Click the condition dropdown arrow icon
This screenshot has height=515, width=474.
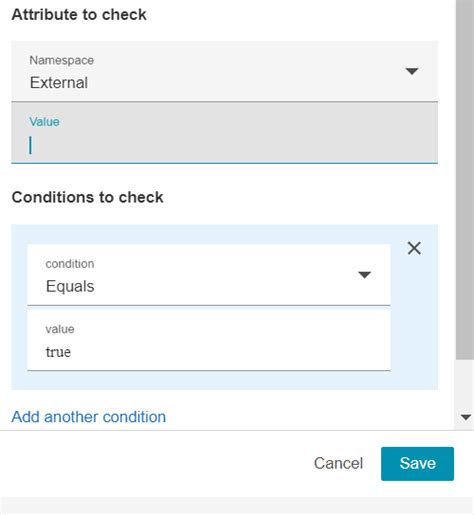(x=364, y=275)
